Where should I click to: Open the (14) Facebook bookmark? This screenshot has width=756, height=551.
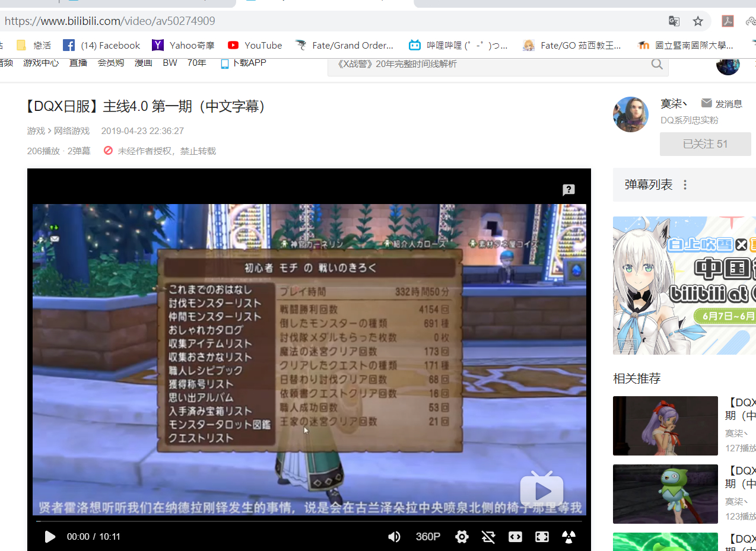tap(101, 45)
